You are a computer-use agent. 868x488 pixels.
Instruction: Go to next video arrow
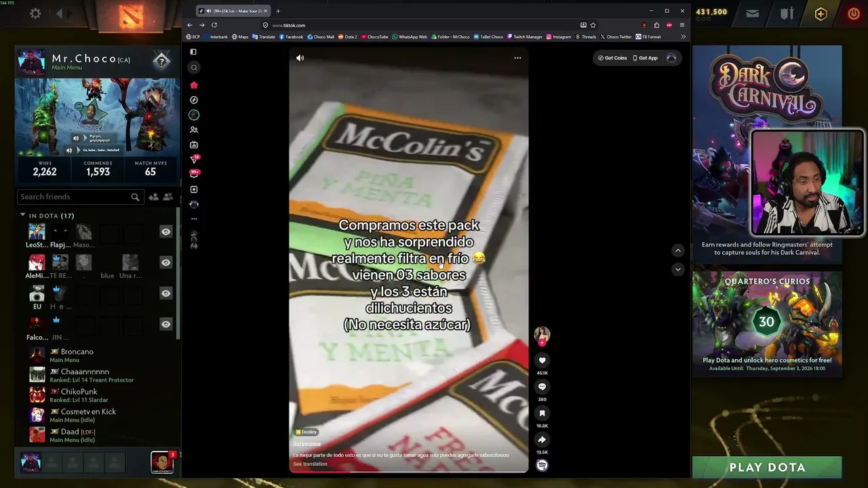[x=677, y=269]
